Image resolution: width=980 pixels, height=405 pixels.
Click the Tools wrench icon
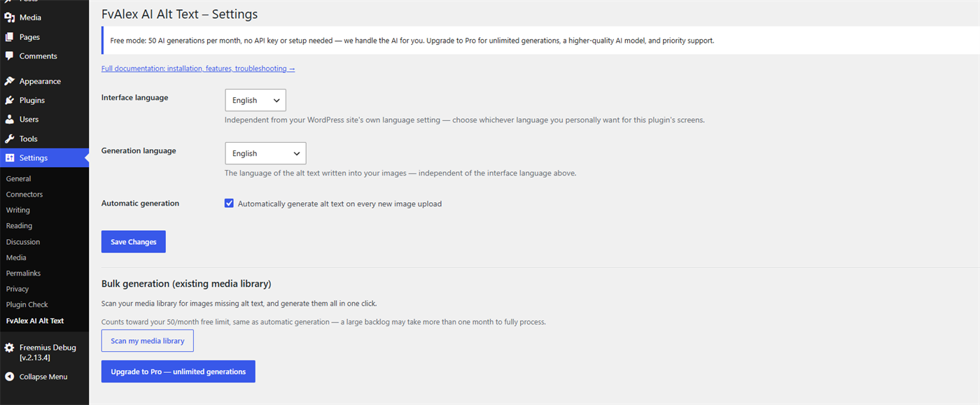tap(10, 138)
